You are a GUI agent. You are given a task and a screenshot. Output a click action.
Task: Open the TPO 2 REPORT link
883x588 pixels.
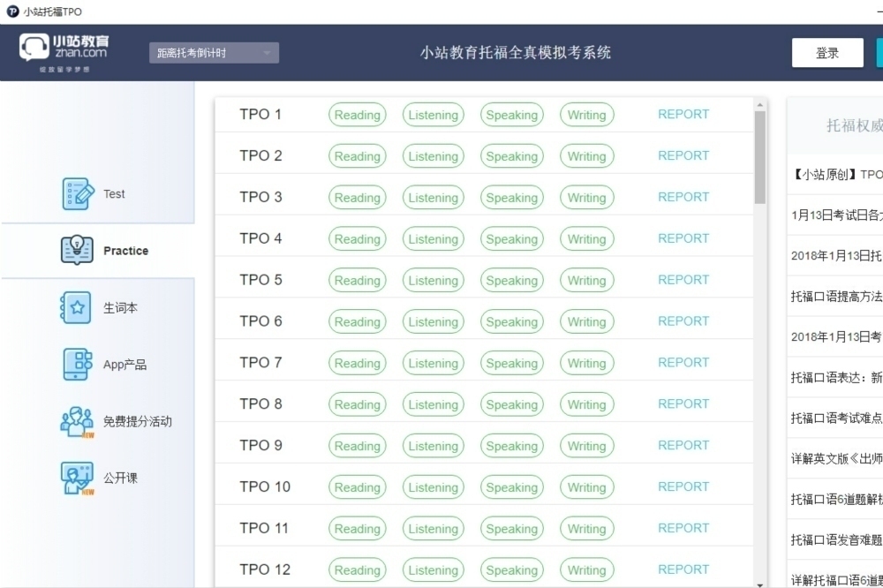[683, 155]
